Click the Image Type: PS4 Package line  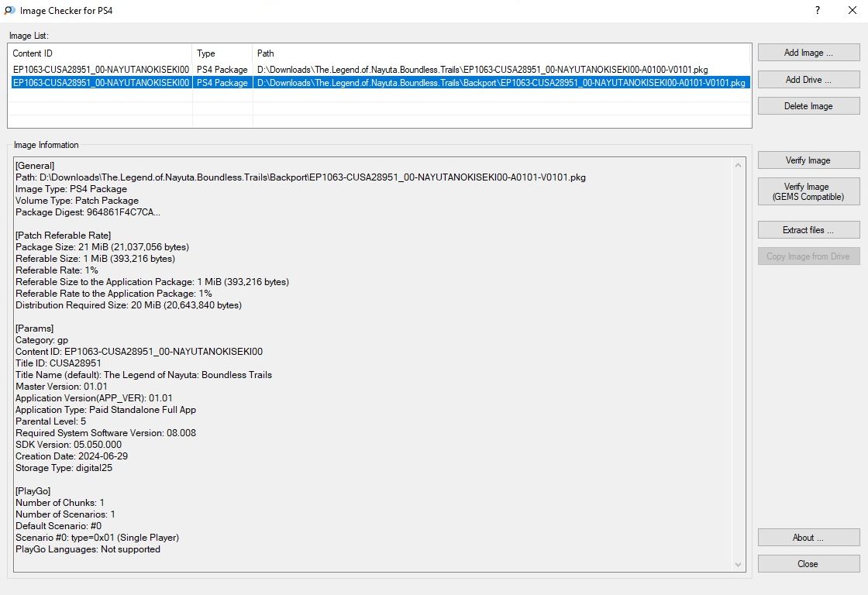coord(71,189)
